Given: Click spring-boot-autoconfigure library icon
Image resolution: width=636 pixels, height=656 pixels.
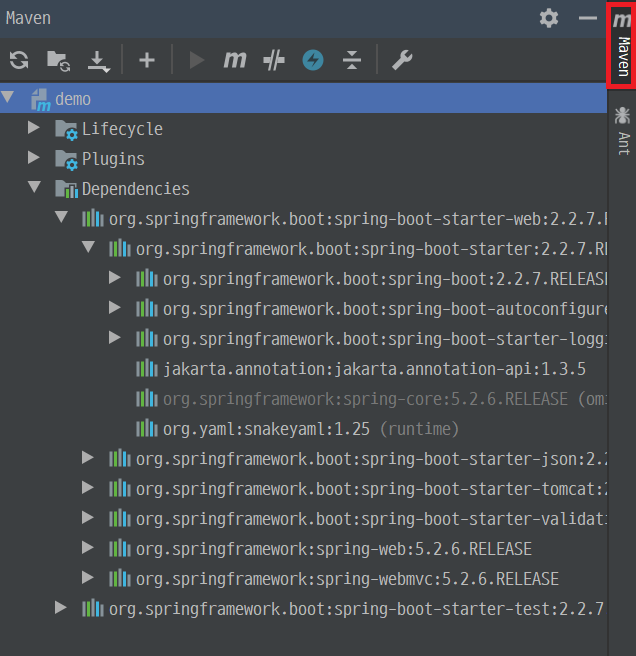Looking at the screenshot, I should (147, 308).
